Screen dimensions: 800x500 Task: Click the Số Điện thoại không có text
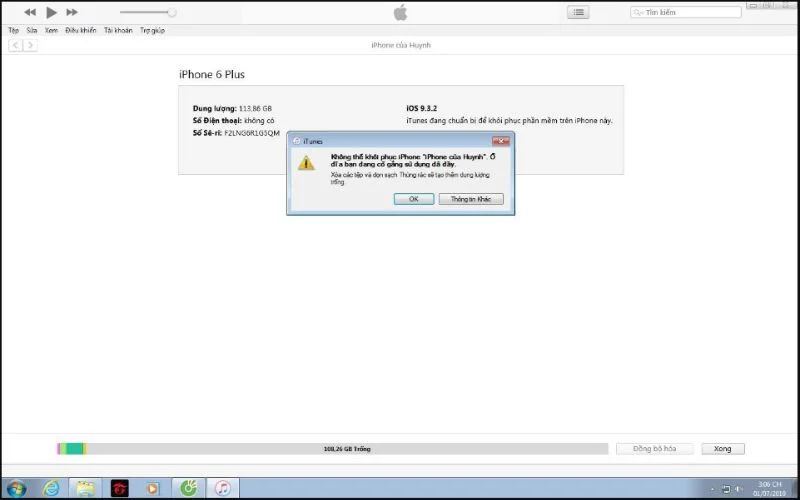point(234,121)
